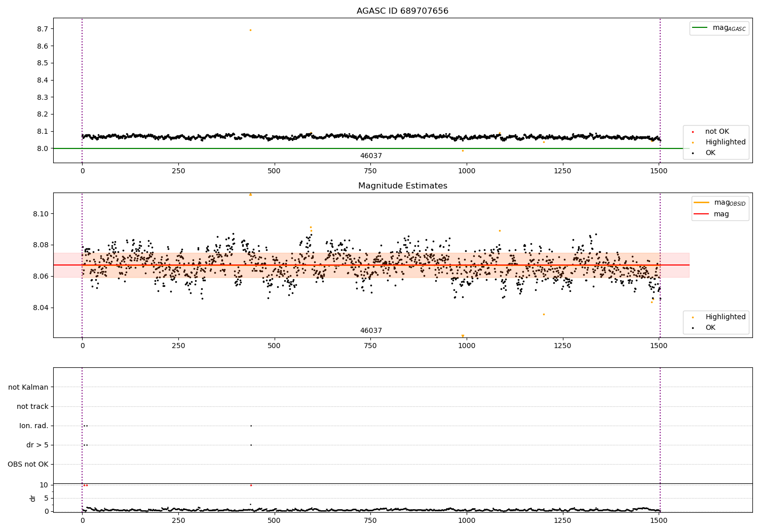Click the orange triangle at bottom of Magnitude Estimates
Screen dimensions: 760x532
[x=463, y=336]
